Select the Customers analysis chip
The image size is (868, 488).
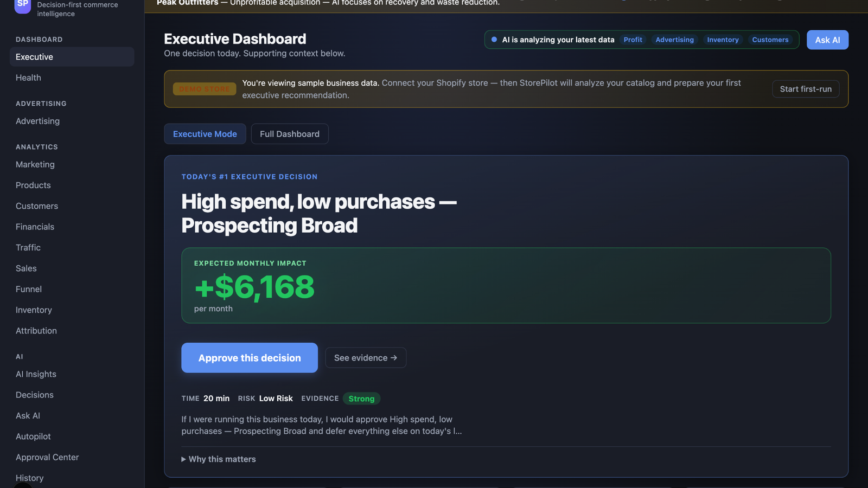click(770, 40)
